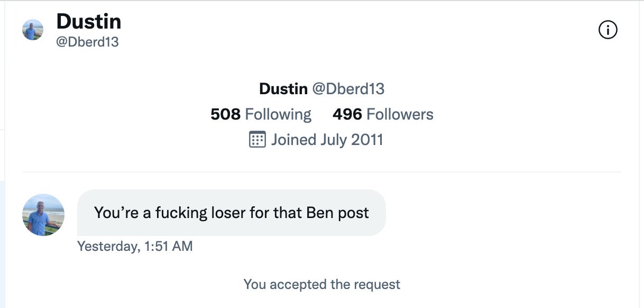Click the gray @Dberd13 in the profile summary
Image resolution: width=644 pixels, height=308 pixels.
pyautogui.click(x=348, y=89)
